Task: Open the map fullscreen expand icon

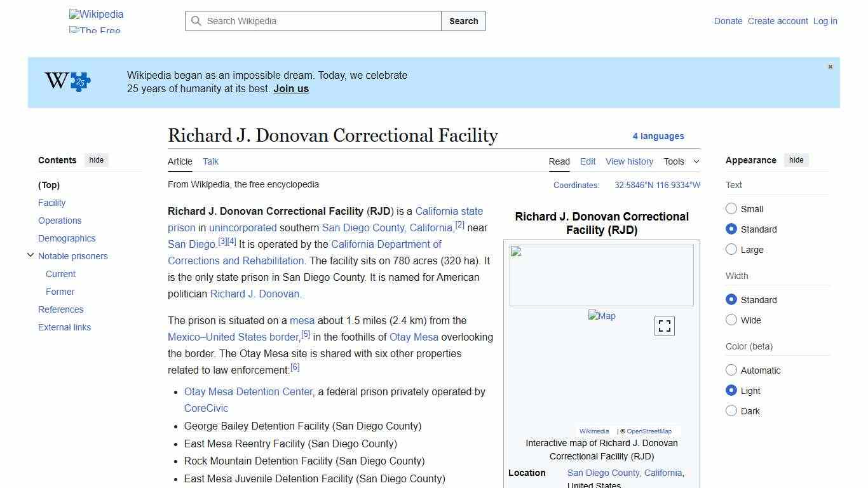Action: 664,325
